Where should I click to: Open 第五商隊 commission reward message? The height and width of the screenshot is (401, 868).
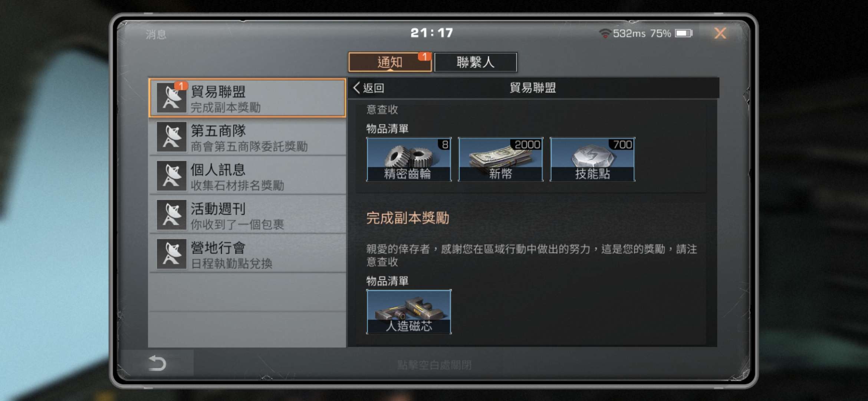[247, 137]
